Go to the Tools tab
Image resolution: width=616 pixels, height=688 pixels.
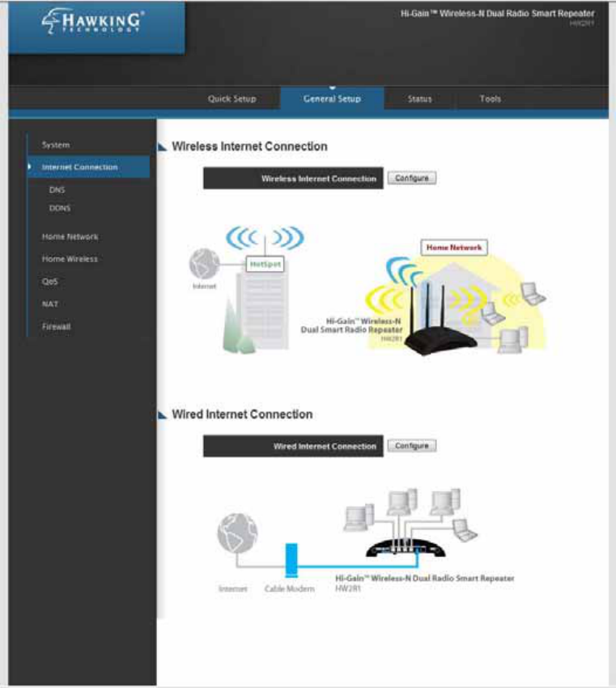pos(490,99)
